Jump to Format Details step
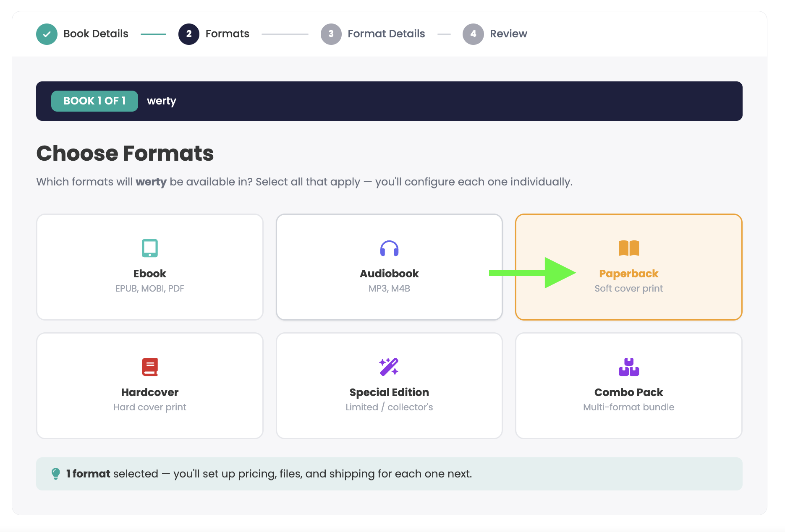Image resolution: width=785 pixels, height=532 pixels. pyautogui.click(x=386, y=34)
